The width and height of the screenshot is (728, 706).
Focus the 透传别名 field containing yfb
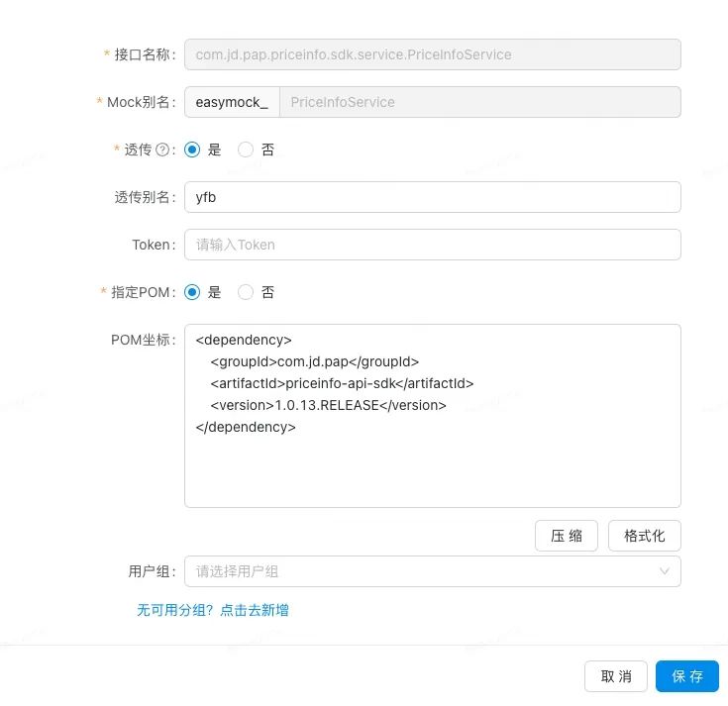[x=432, y=197]
